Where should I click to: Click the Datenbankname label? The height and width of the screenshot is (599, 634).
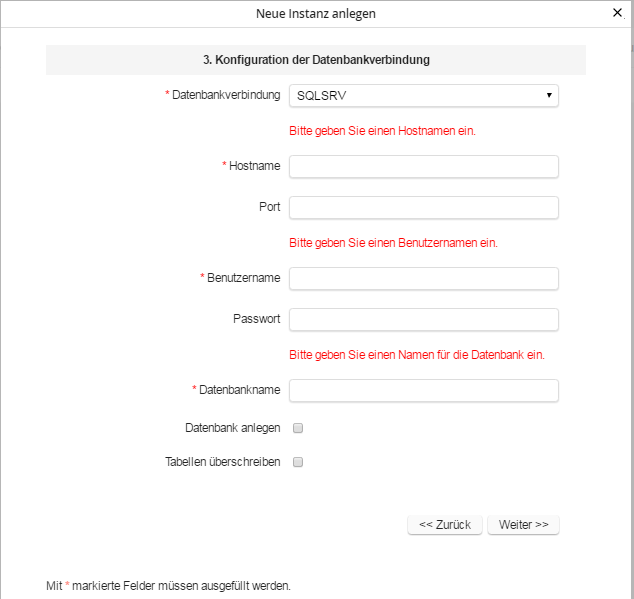coord(239,390)
